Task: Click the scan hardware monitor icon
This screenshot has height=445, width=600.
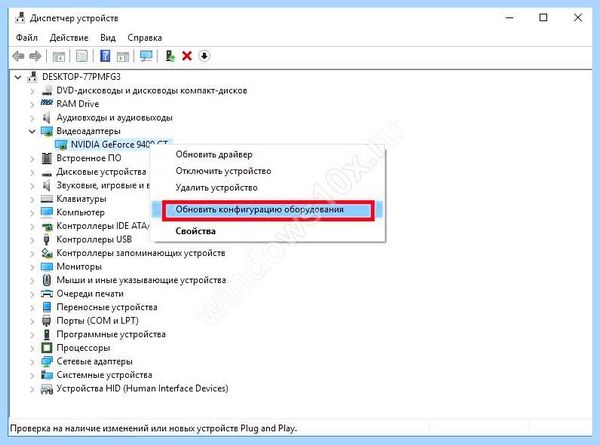Action: (146, 56)
